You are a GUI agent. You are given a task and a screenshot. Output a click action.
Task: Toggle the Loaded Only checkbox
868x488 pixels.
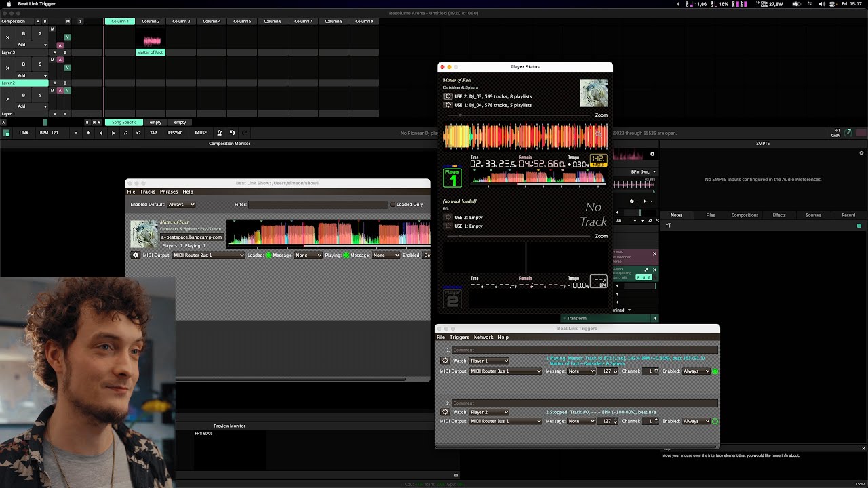(x=392, y=204)
